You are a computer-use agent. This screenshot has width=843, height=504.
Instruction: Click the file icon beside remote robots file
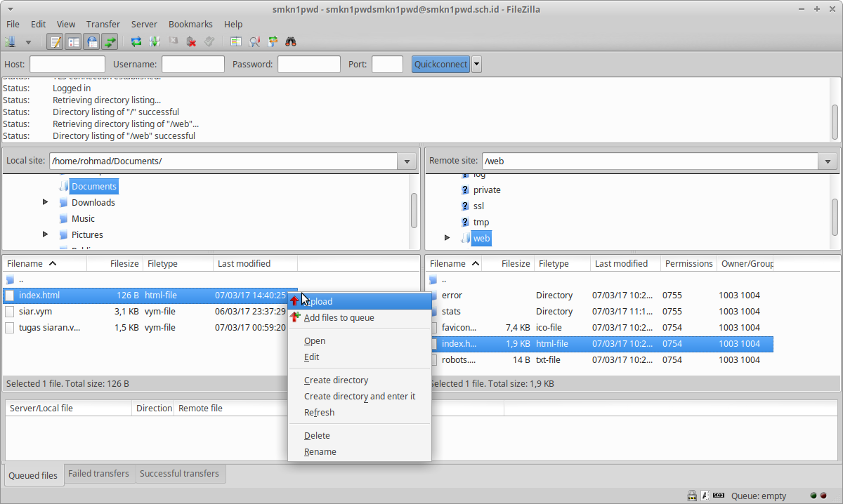pyautogui.click(x=433, y=359)
